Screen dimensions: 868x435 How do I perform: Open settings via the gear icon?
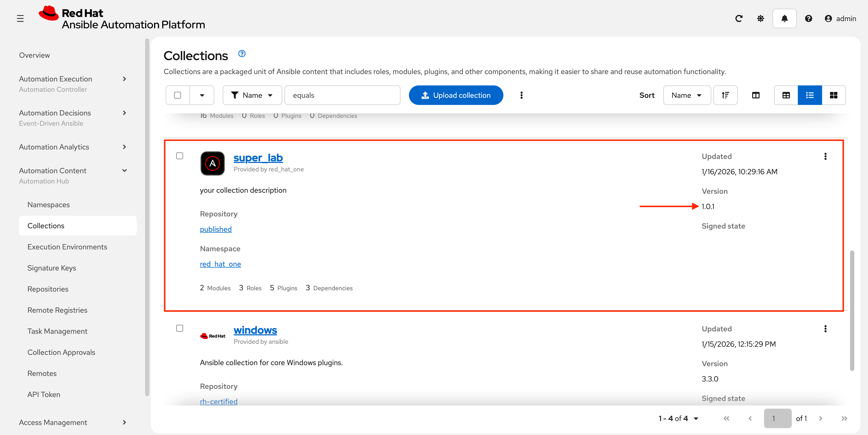(x=761, y=18)
